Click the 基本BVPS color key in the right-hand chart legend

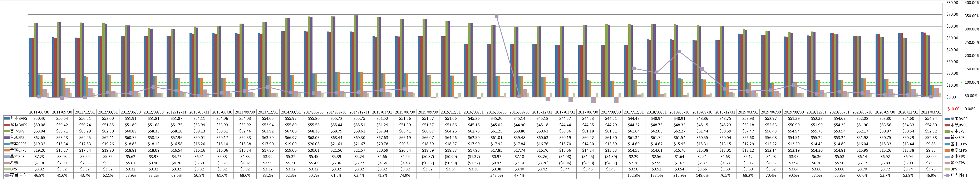pyautogui.click(x=947, y=119)
